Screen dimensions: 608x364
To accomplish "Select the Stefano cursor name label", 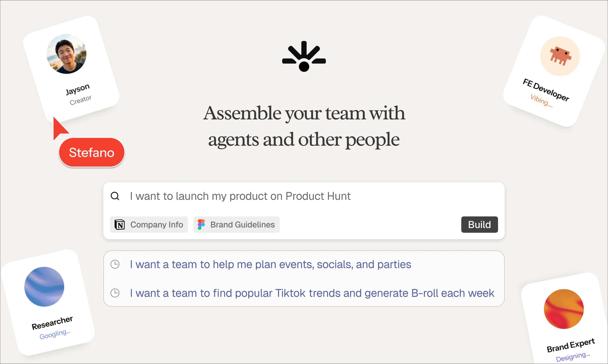I will [91, 152].
